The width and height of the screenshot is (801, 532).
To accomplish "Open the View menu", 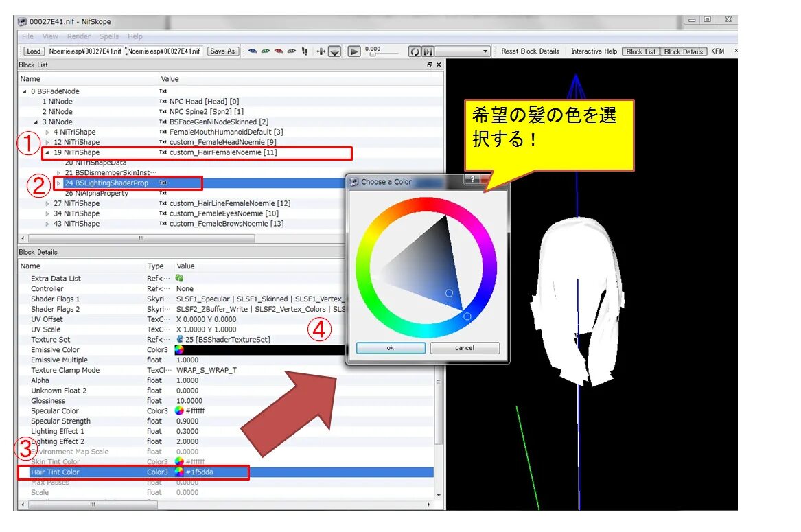I will [50, 36].
